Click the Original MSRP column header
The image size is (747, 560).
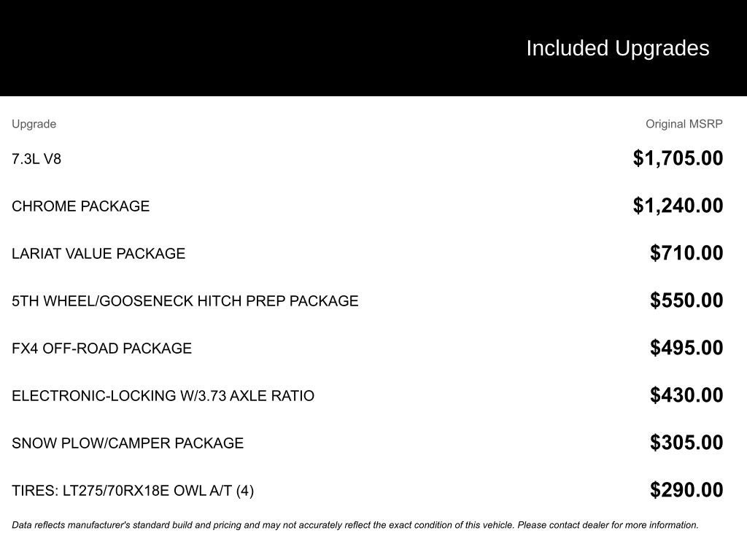pyautogui.click(x=684, y=124)
